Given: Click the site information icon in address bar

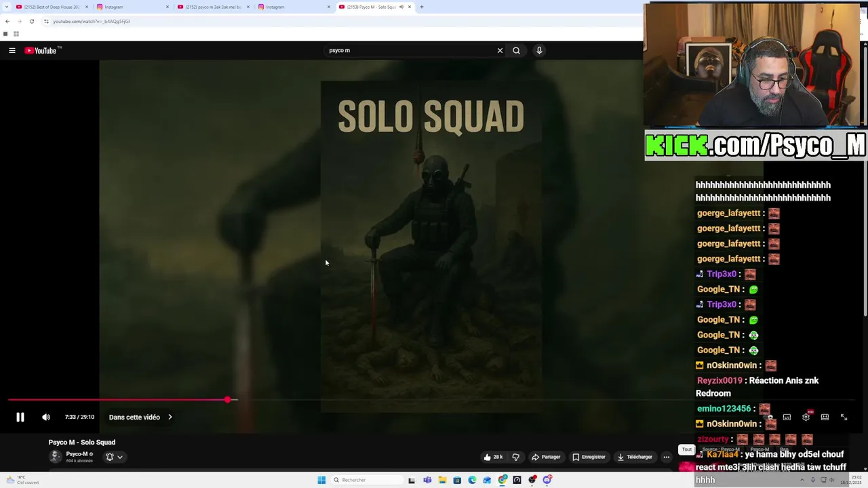Looking at the screenshot, I should (46, 21).
